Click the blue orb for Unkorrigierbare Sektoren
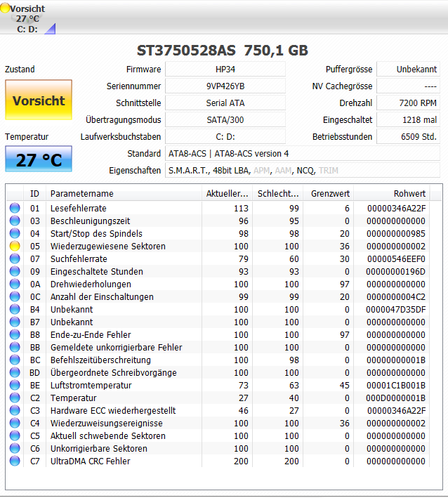The image size is (448, 498). click(15, 448)
